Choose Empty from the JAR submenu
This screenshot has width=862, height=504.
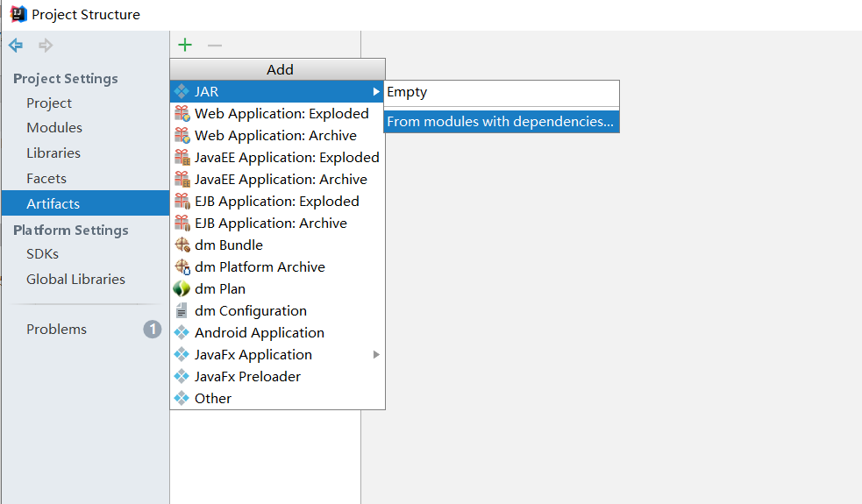(502, 92)
